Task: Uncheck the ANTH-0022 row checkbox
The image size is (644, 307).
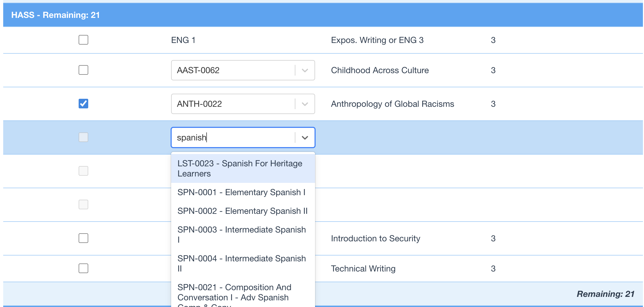Action: 83,104
